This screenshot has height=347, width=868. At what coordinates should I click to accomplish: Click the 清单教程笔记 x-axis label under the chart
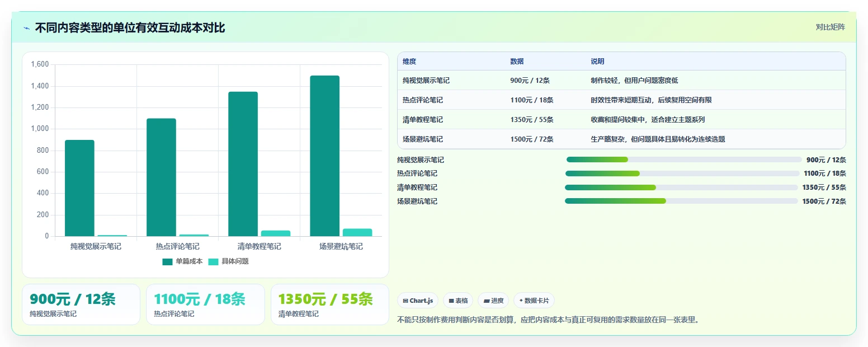259,246
